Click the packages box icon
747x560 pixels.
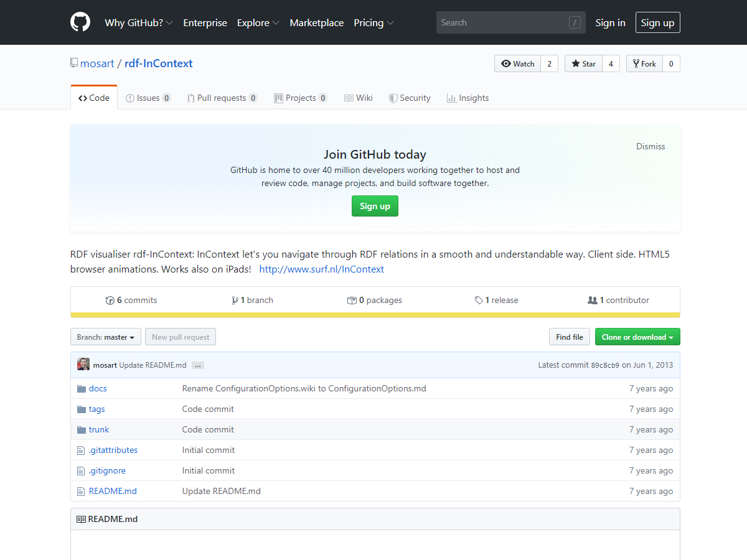pyautogui.click(x=352, y=301)
